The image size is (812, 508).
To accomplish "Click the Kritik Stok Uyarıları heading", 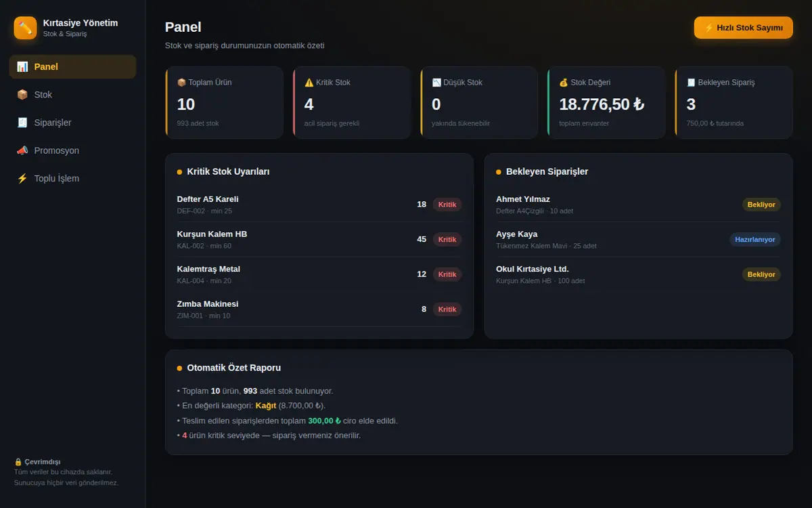I will coord(229,171).
